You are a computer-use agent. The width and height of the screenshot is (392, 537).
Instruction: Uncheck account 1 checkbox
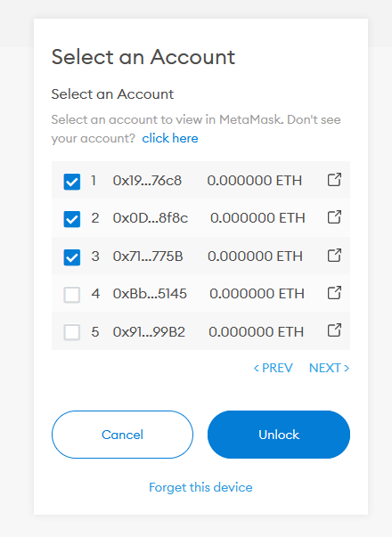tap(72, 182)
